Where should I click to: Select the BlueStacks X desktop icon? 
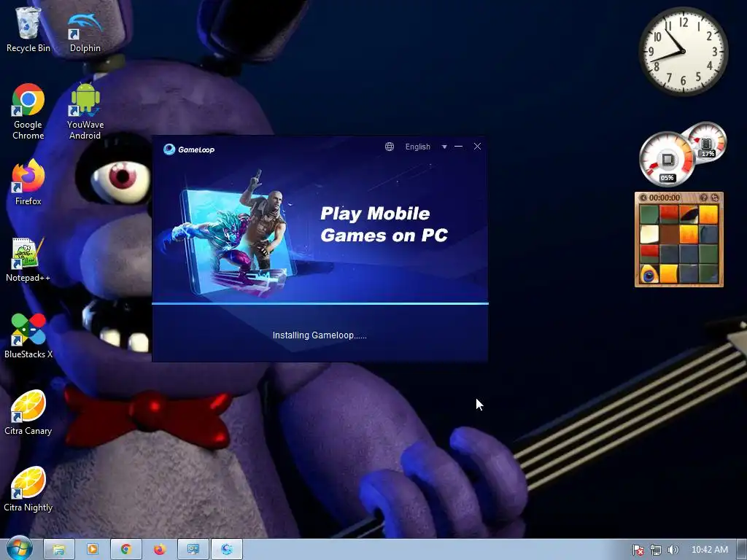(x=28, y=335)
